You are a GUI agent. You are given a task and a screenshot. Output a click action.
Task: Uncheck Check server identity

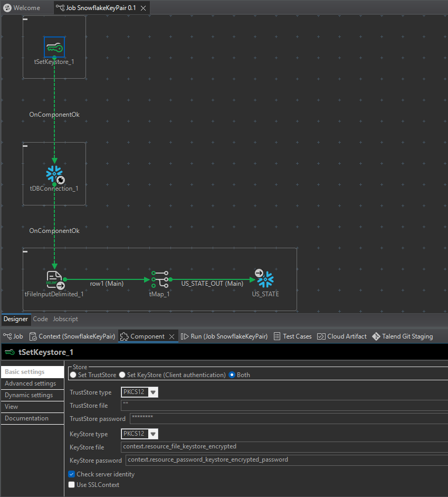click(72, 474)
